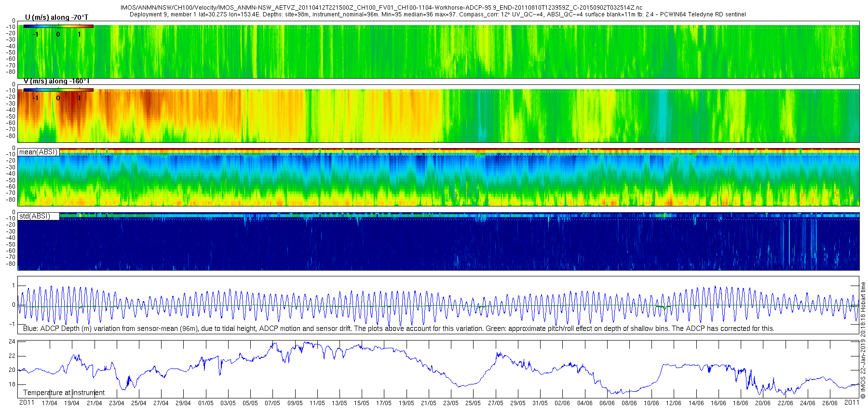Select the std(ABSI) panel label
Viewport: 868px width, 410px height.
pyautogui.click(x=39, y=216)
